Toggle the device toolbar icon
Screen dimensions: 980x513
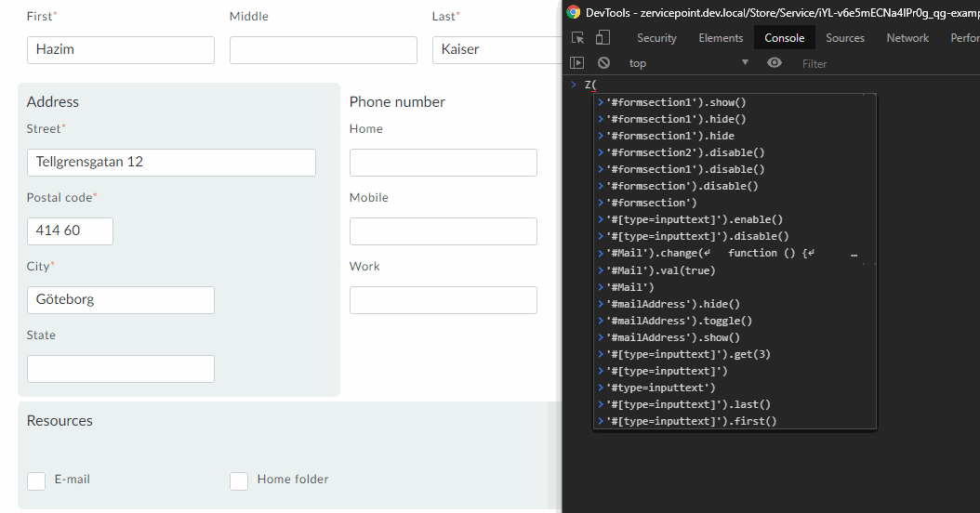click(x=603, y=38)
